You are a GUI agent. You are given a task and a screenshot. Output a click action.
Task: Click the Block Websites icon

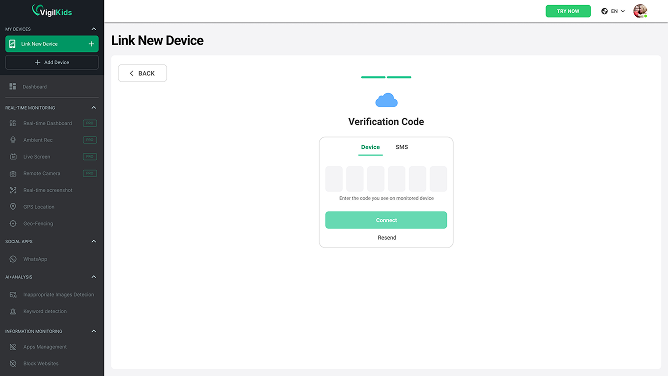(13, 363)
